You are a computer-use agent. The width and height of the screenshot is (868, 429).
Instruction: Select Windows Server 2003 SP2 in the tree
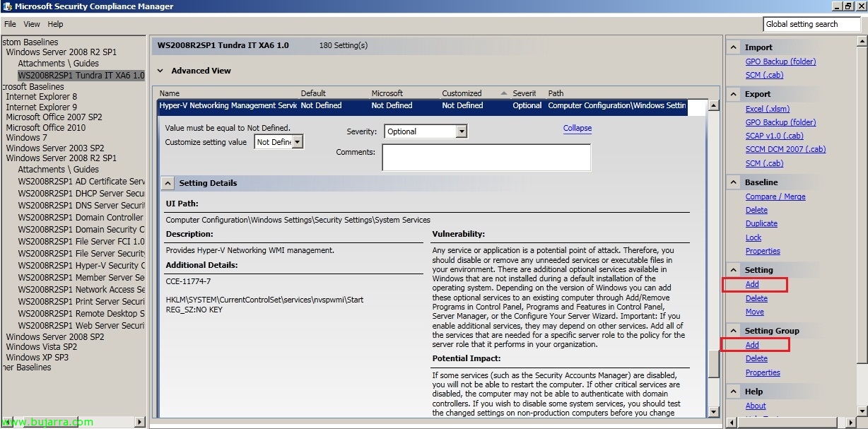coord(55,148)
